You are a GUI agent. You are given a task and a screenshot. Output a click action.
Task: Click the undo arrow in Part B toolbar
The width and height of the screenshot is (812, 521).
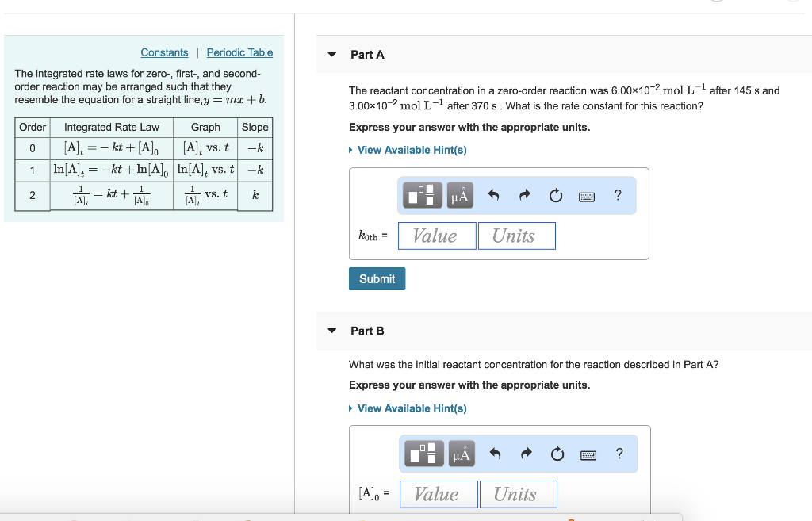(494, 454)
